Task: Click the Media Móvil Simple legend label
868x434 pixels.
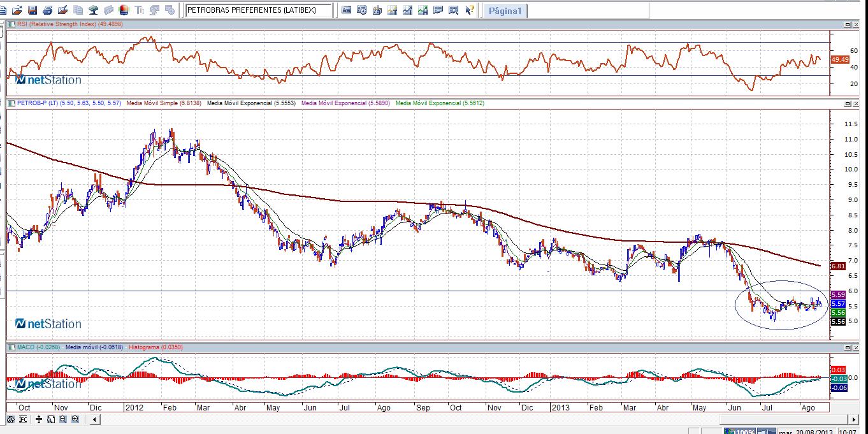Action: tap(164, 103)
